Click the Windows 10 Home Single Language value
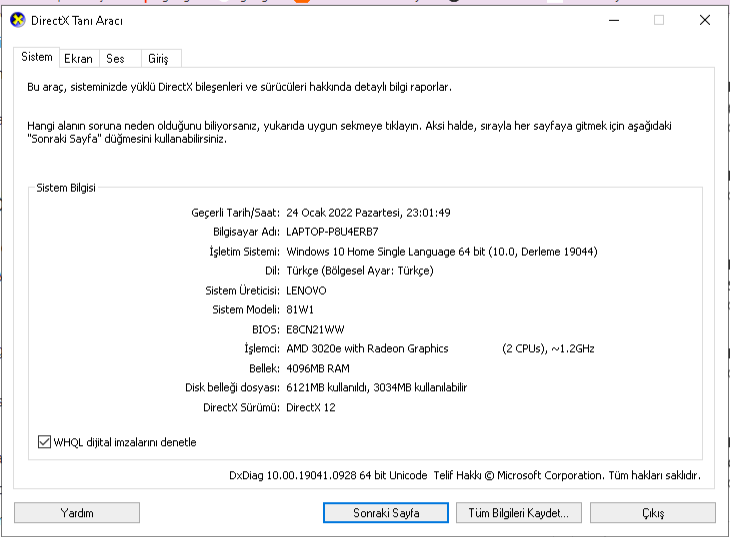 (x=441, y=252)
